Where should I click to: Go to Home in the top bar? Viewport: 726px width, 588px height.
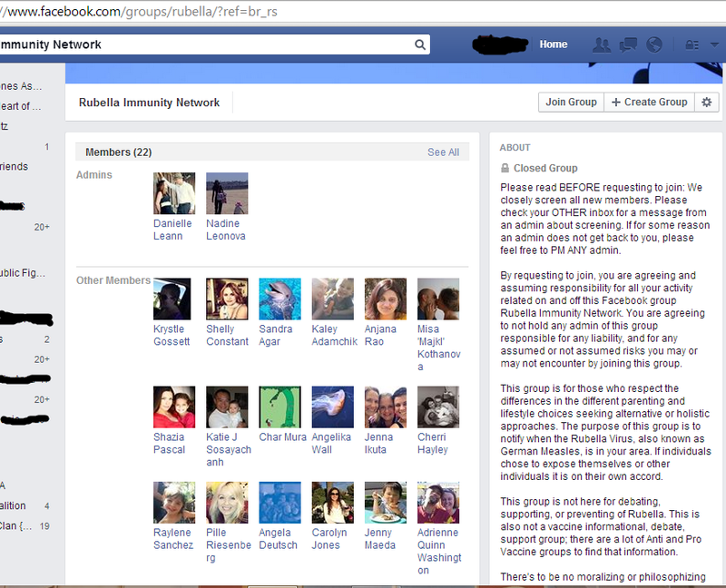tap(554, 44)
